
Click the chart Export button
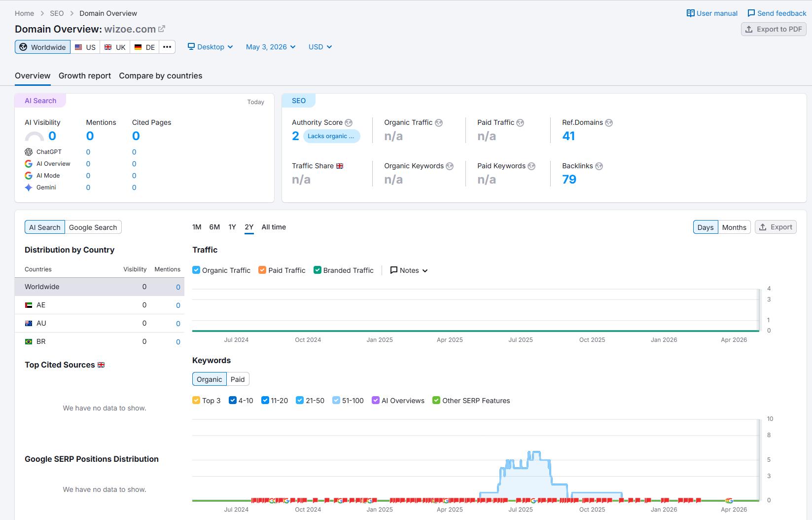(776, 227)
